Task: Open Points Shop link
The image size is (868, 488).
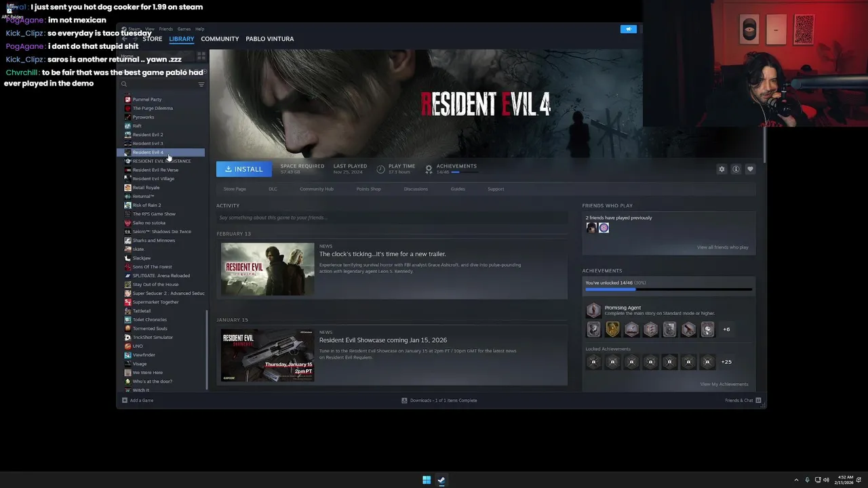Action: coord(368,189)
